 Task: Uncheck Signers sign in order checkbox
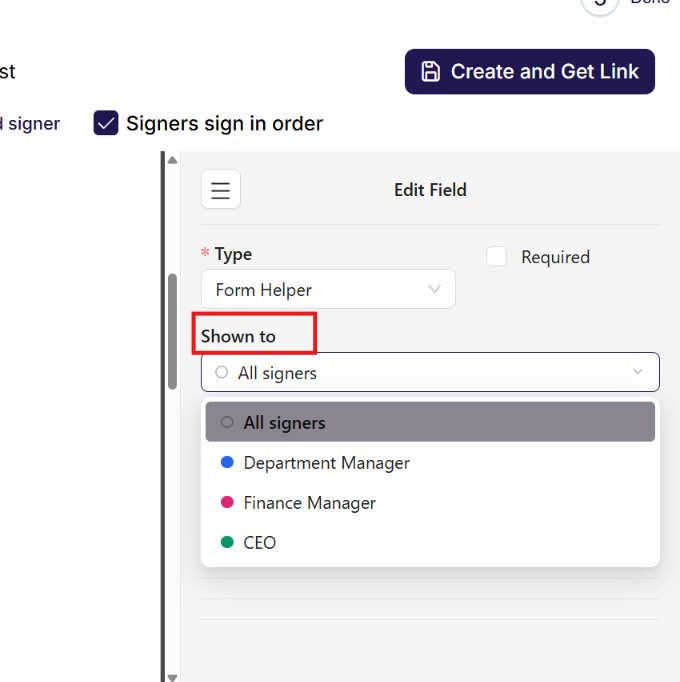[x=106, y=123]
